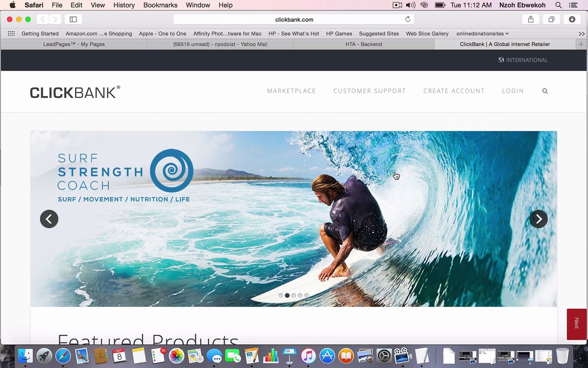The width and height of the screenshot is (588, 368).
Task: Expand the onlinedonationsites bookmark folder
Action: [x=483, y=33]
